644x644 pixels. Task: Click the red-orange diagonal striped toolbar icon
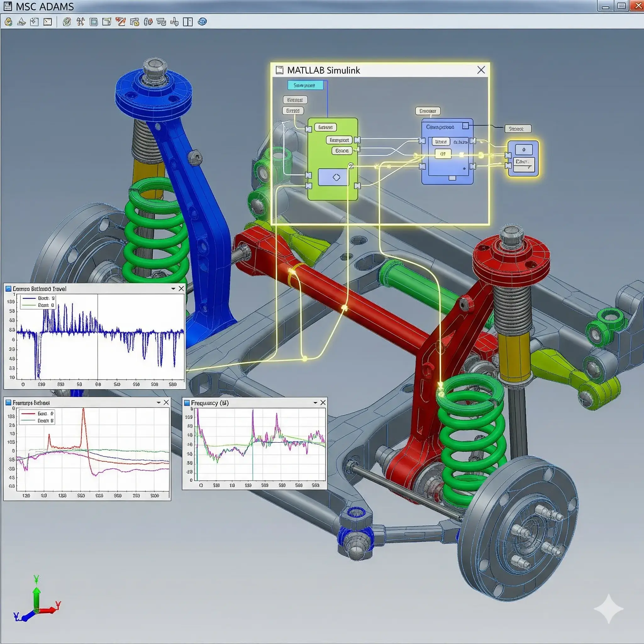click(x=120, y=22)
